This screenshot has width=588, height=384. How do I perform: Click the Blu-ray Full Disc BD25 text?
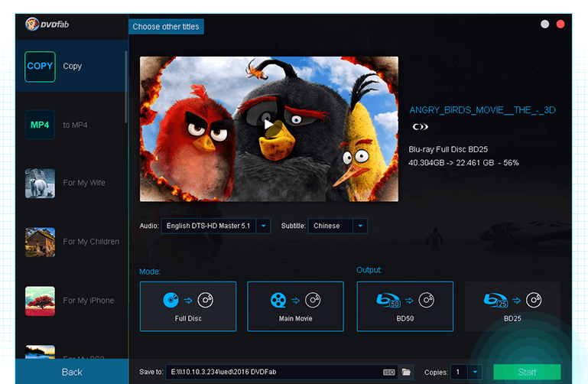click(448, 149)
